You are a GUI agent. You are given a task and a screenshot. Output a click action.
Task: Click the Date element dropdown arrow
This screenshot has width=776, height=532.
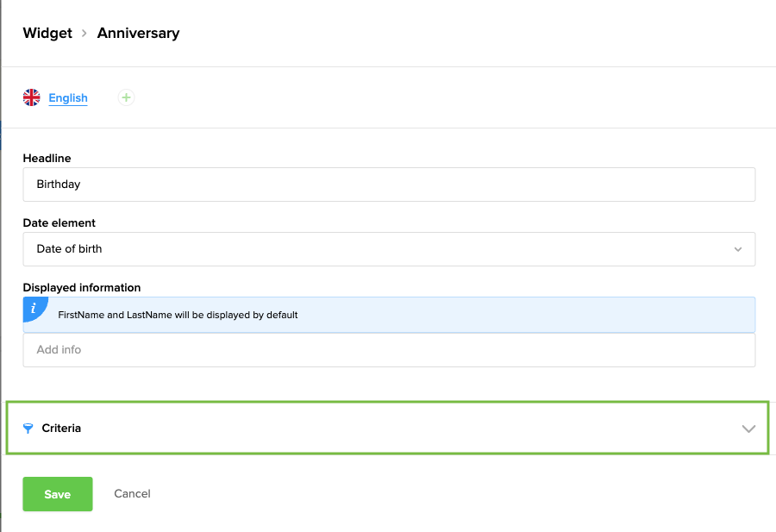[x=738, y=249]
